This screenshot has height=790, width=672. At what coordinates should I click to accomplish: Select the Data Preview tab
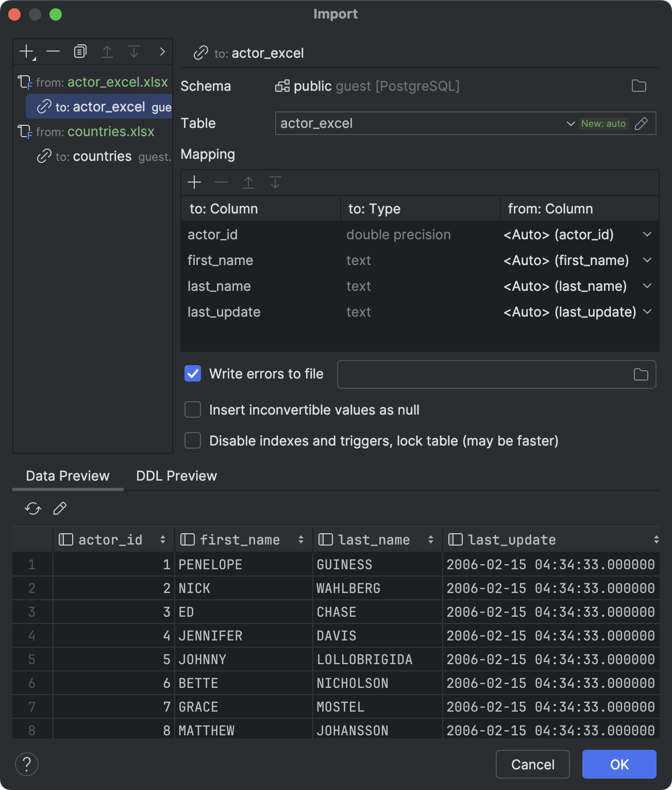click(67, 475)
